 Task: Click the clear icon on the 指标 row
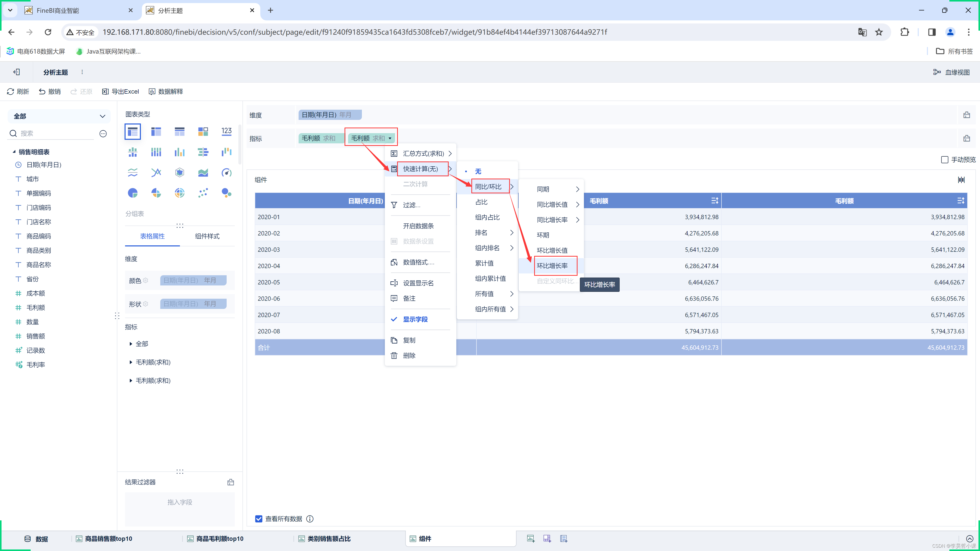[x=967, y=139]
